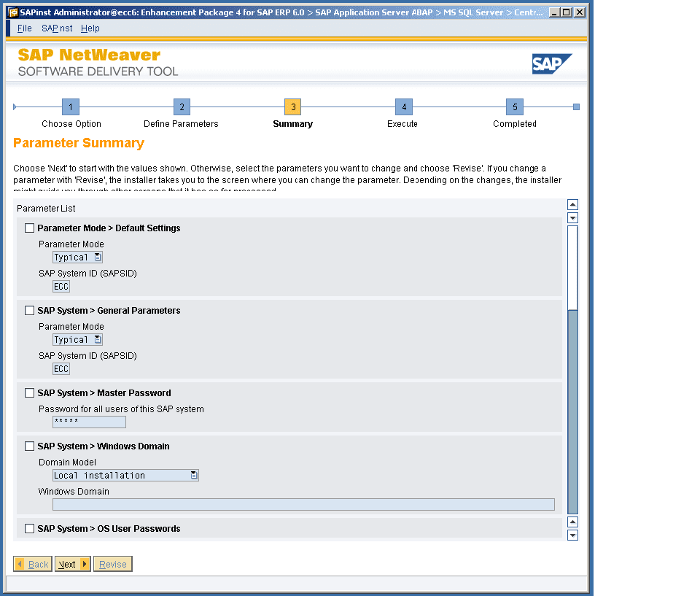The image size is (700, 596).
Task: Open the File menu
Action: [x=24, y=28]
